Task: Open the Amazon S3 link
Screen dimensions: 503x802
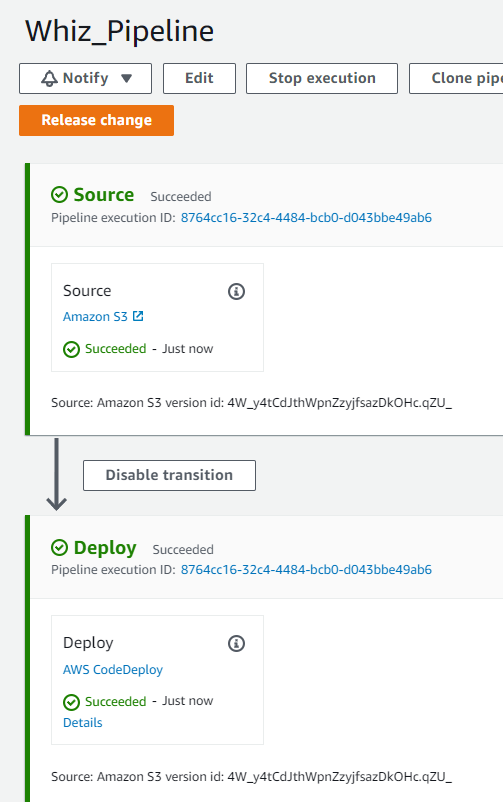Action: coord(95,317)
